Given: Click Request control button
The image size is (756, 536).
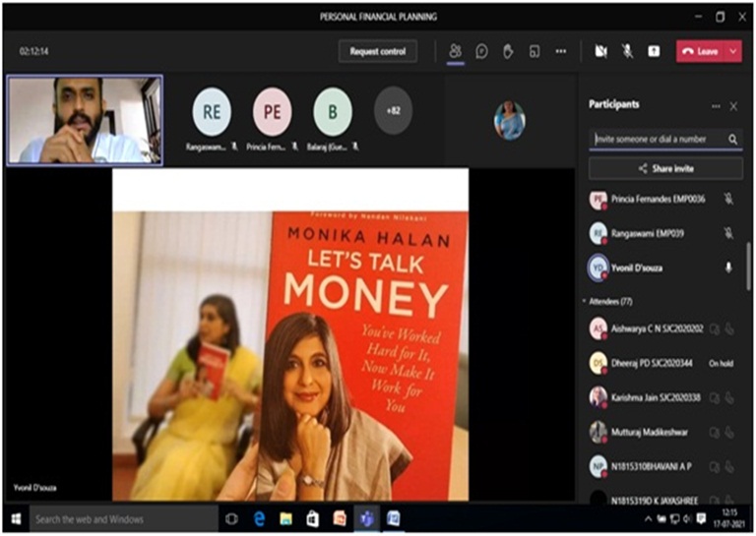Looking at the screenshot, I should [x=378, y=51].
